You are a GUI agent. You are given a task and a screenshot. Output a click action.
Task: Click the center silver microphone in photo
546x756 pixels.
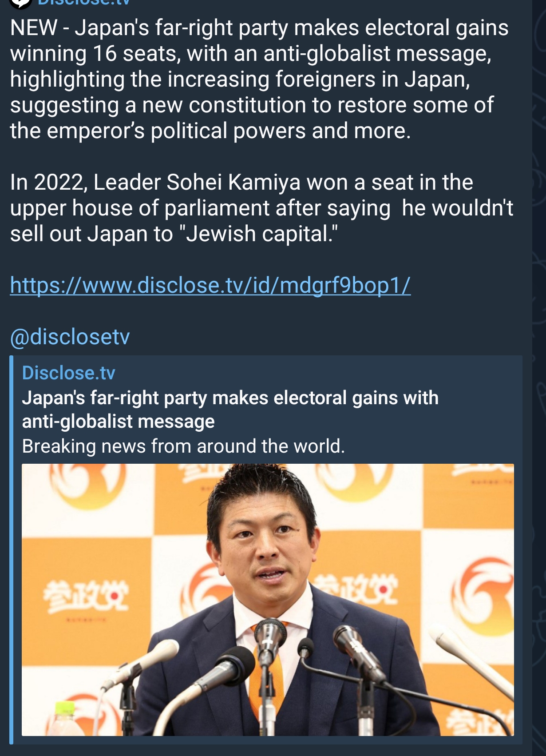(x=270, y=644)
